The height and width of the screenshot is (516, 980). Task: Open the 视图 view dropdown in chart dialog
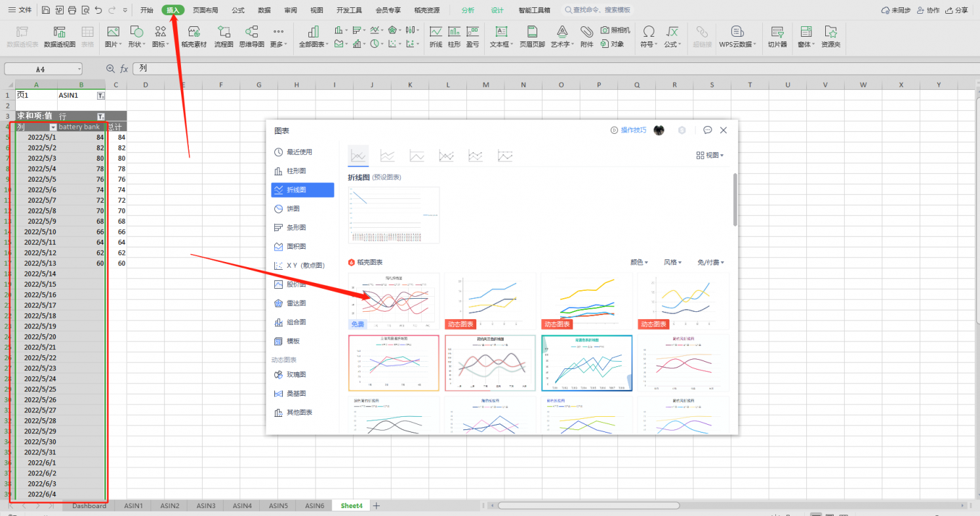[710, 156]
